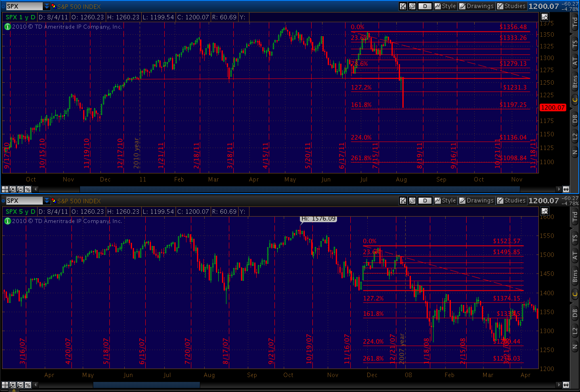Click upper chart's scroll-right arrow

[559, 189]
